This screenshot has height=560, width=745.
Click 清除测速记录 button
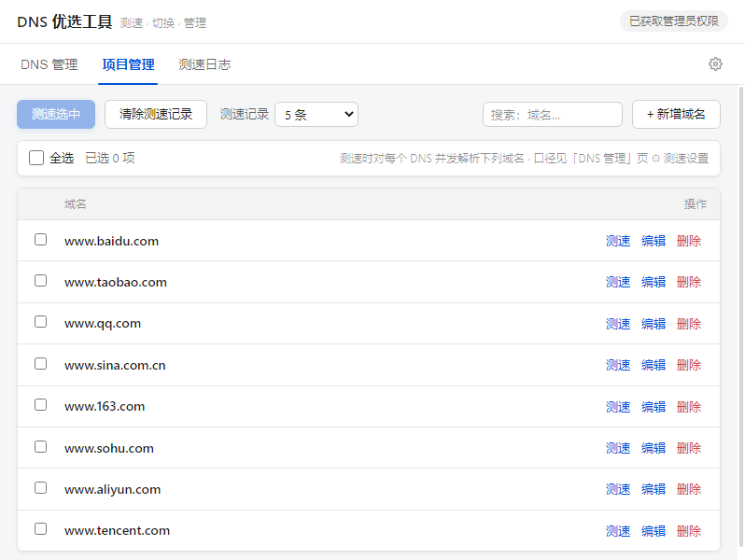pyautogui.click(x=156, y=114)
